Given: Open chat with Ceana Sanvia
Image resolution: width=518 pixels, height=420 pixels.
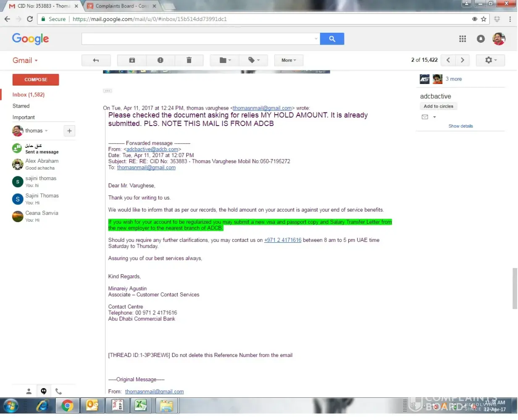Looking at the screenshot, I should click(x=42, y=216).
